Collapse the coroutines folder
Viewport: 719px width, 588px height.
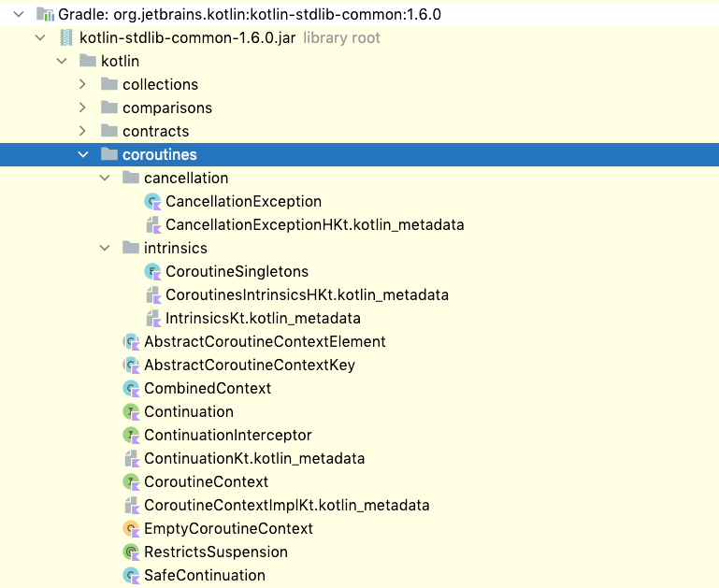[x=83, y=155]
